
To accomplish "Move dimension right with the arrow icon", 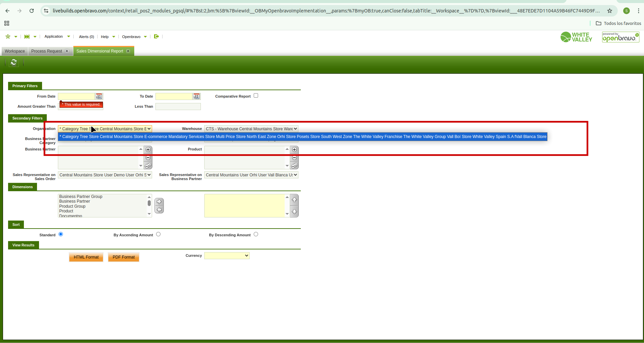I will [159, 202].
